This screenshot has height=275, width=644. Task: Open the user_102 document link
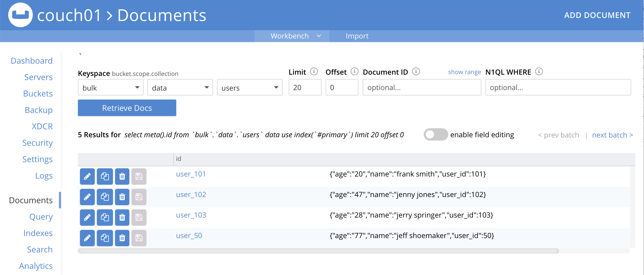191,194
